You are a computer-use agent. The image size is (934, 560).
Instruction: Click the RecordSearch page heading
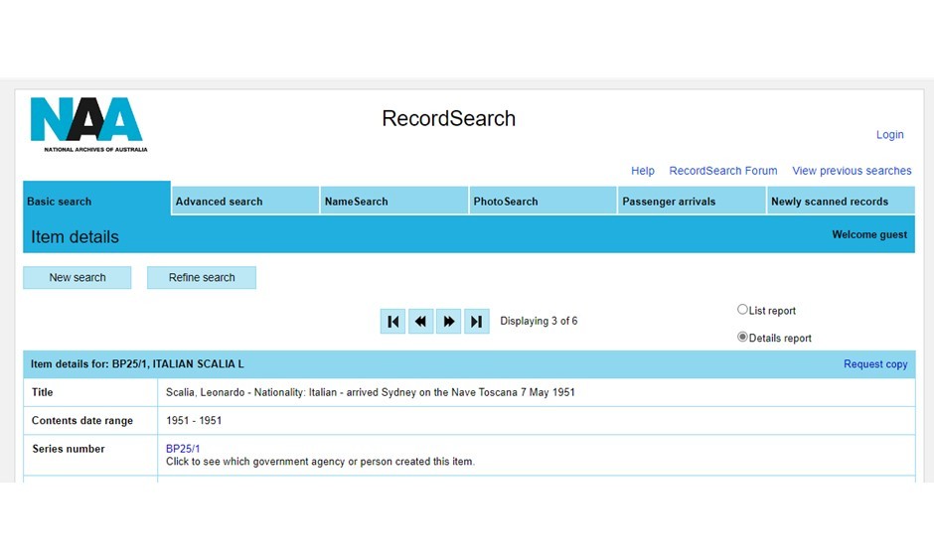coord(448,118)
